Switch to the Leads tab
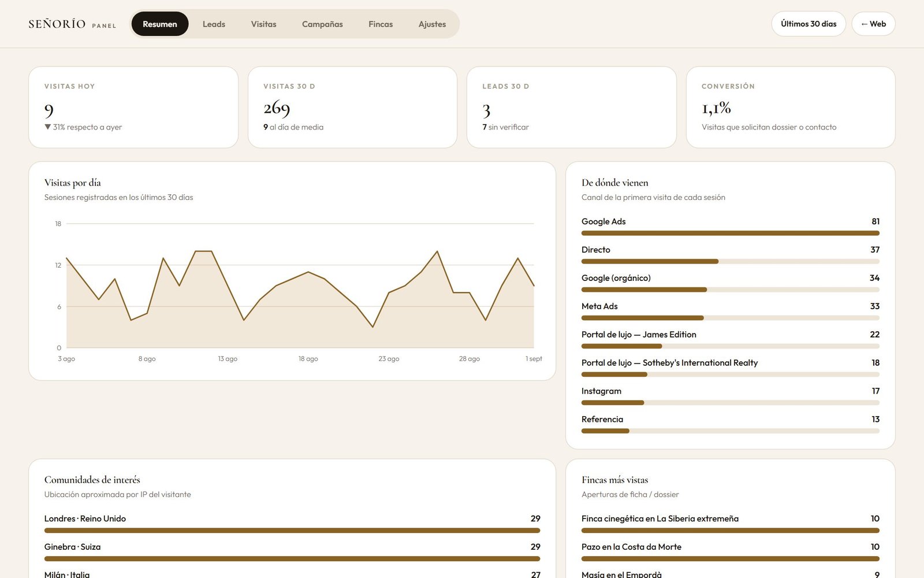Image resolution: width=924 pixels, height=578 pixels. (214, 24)
